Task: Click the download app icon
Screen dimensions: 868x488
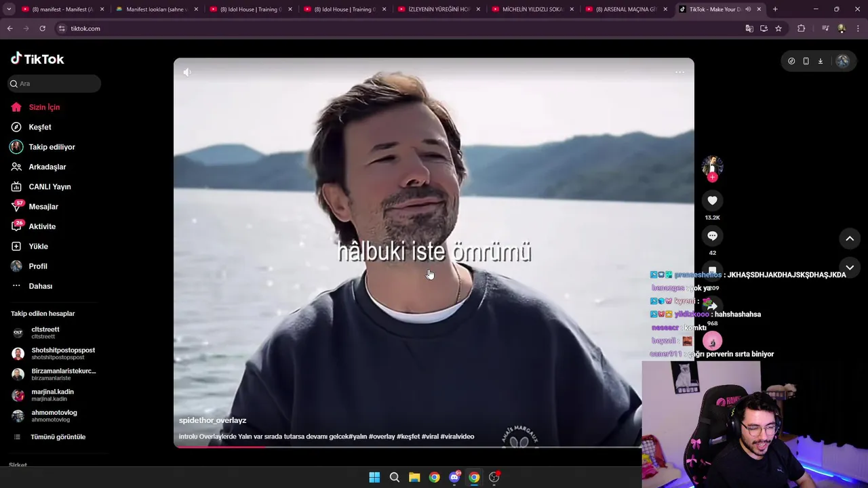Action: pos(820,61)
